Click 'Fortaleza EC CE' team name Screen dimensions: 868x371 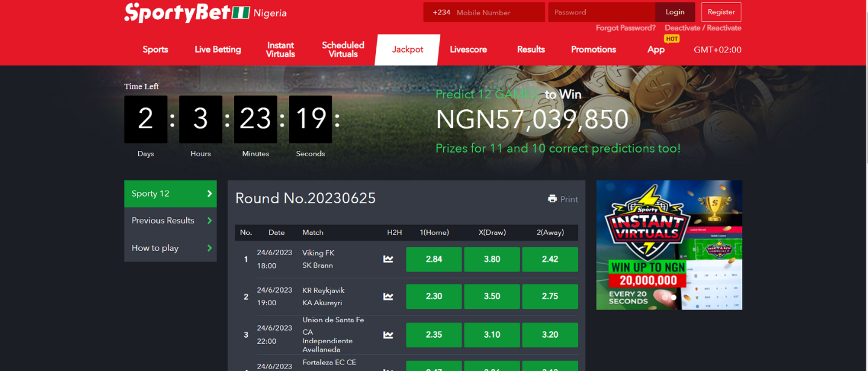329,363
